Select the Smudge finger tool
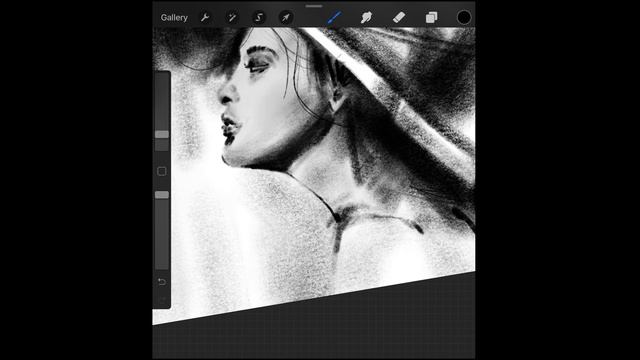This screenshot has height=360, width=640. pyautogui.click(x=367, y=18)
